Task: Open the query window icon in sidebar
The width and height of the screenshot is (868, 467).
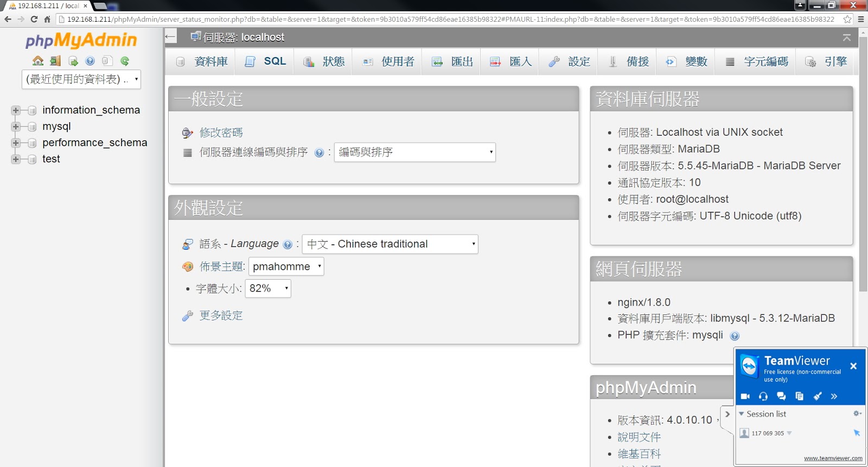Action: point(73,61)
